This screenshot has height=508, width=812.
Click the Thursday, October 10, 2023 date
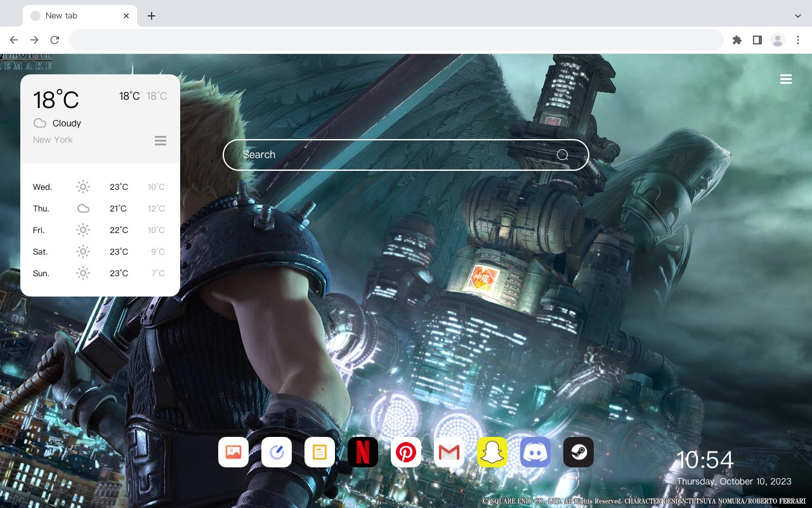[x=734, y=481]
